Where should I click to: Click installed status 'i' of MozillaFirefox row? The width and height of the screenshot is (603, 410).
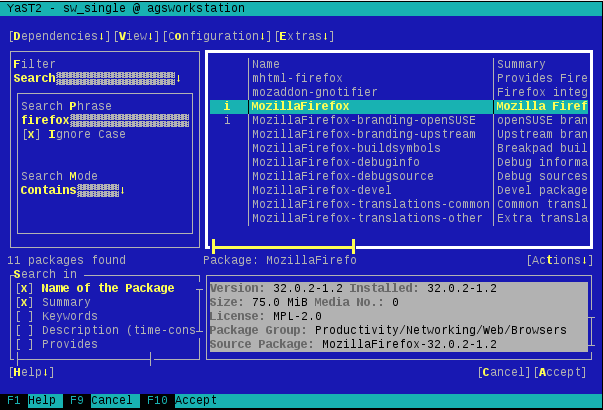(227, 106)
